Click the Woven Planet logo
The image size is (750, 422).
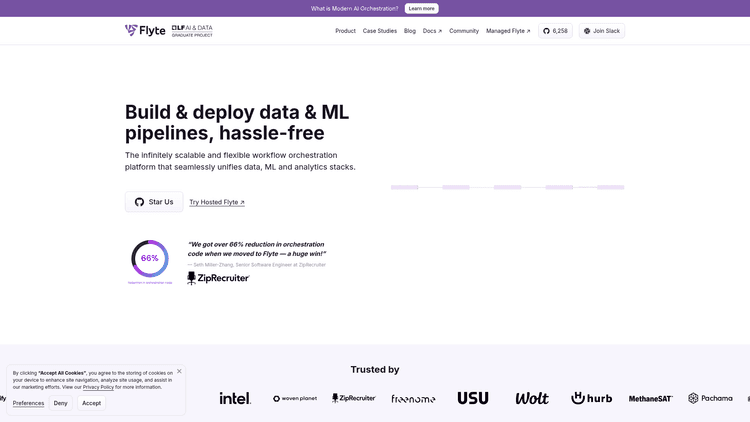click(295, 399)
